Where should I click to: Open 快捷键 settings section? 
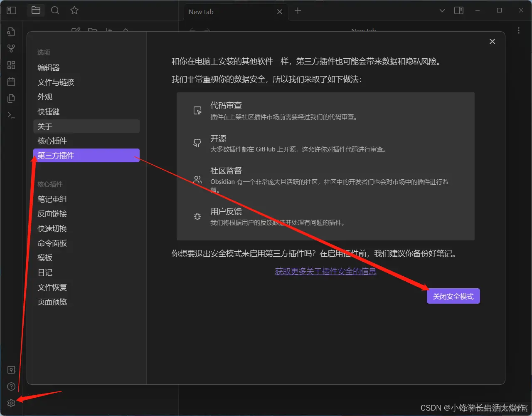86,111
